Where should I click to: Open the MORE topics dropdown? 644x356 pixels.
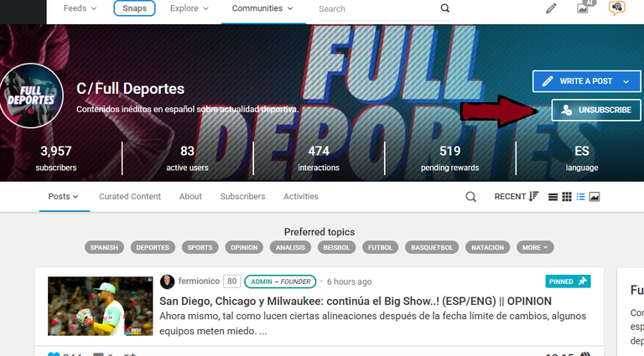(x=535, y=247)
